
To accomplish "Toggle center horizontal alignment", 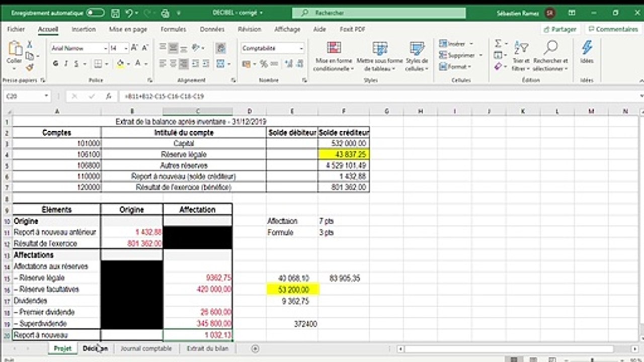I will [173, 64].
